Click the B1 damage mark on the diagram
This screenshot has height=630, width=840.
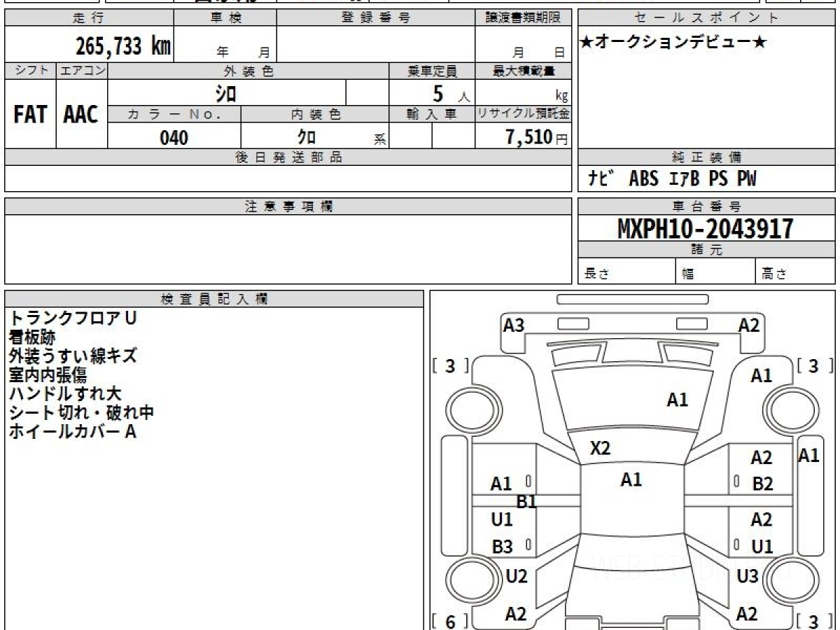tap(526, 500)
